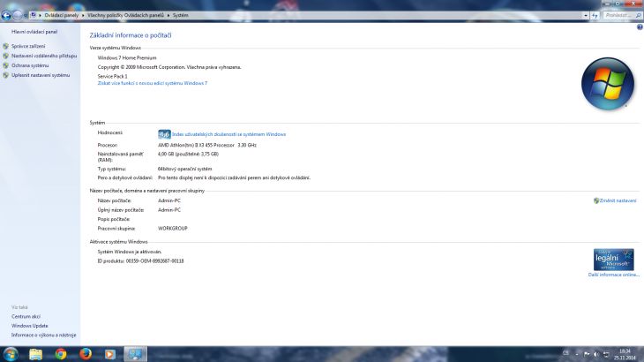Click Systém breadcrumb segment

(180, 15)
